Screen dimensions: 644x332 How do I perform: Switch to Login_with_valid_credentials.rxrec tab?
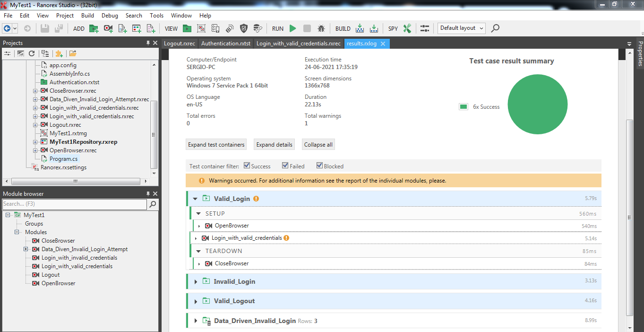tap(299, 44)
